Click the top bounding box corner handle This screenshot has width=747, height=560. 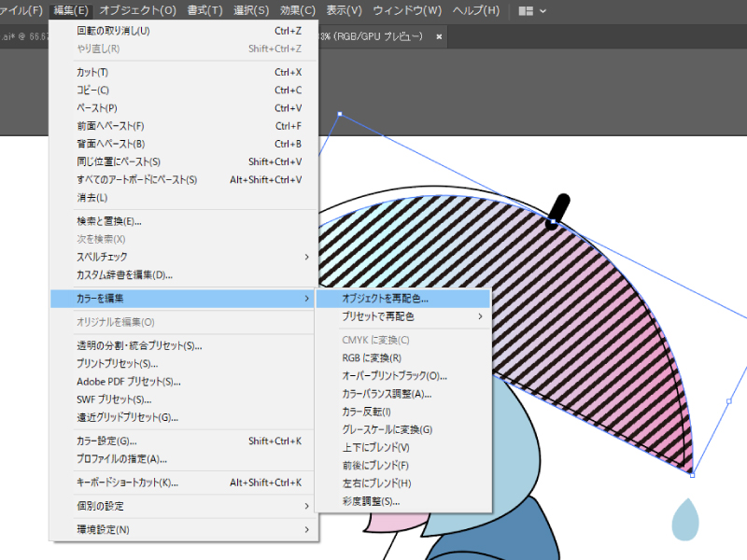click(339, 114)
